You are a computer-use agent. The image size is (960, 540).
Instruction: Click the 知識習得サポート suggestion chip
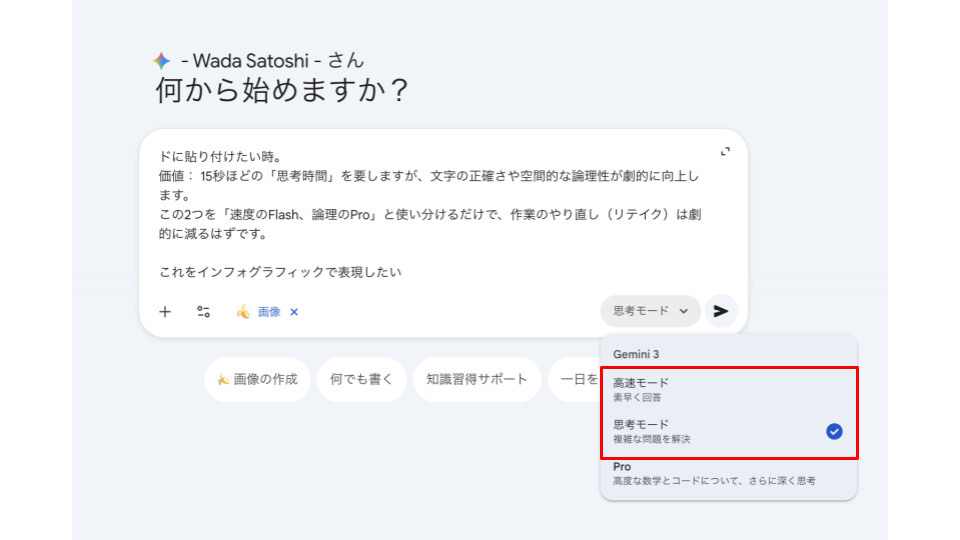[x=476, y=380]
